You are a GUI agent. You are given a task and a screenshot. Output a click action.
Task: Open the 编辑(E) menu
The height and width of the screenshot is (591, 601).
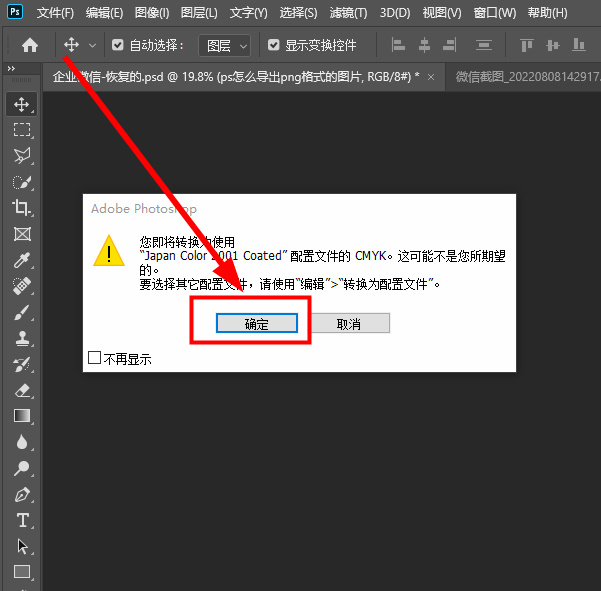104,13
